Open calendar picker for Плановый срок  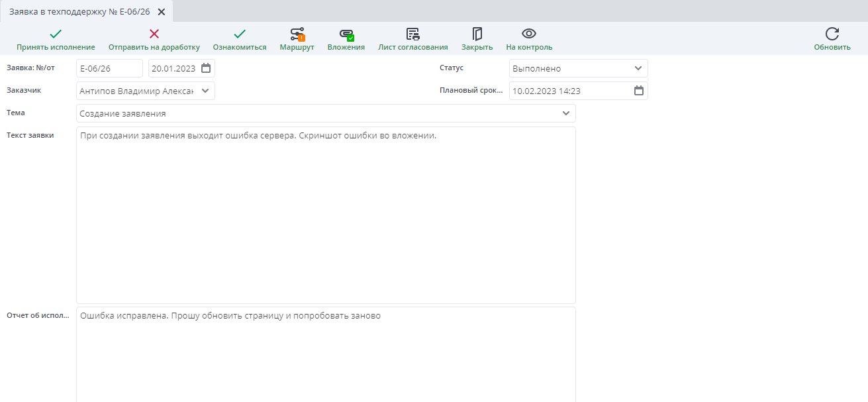coord(639,91)
